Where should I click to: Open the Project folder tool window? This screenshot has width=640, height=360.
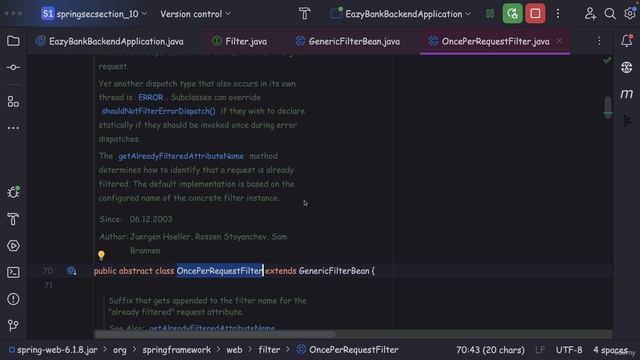[x=13, y=41]
